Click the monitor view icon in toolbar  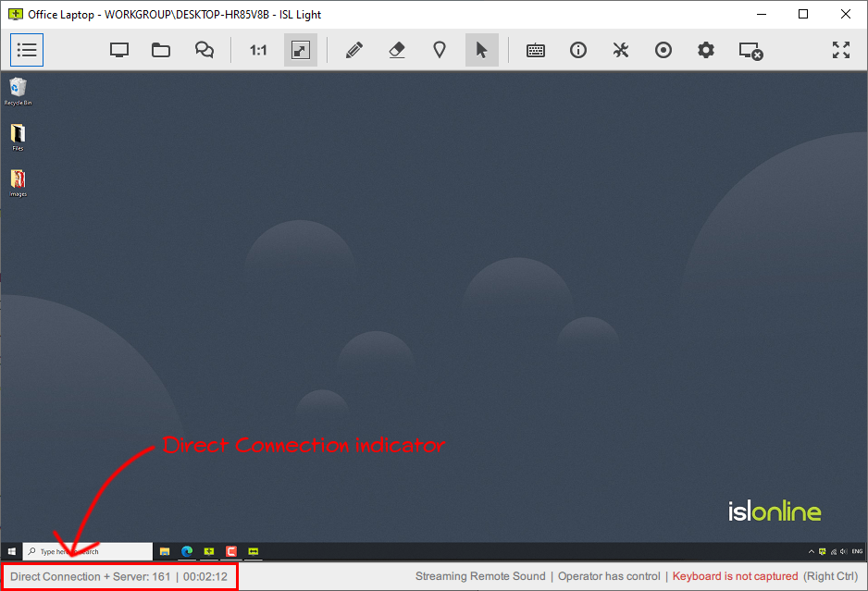(119, 50)
